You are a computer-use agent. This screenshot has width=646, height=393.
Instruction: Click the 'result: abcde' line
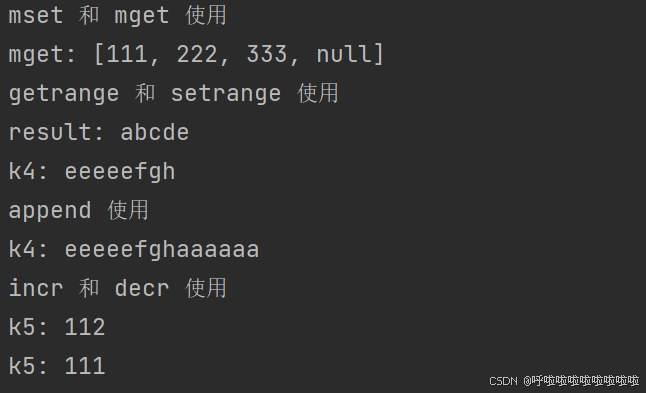[99, 132]
